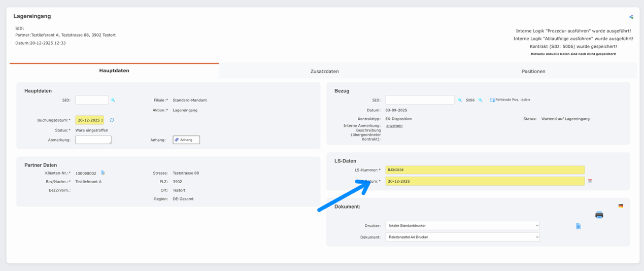Select the German flag language icon
Screen dimensions: 644x271
click(x=621, y=206)
